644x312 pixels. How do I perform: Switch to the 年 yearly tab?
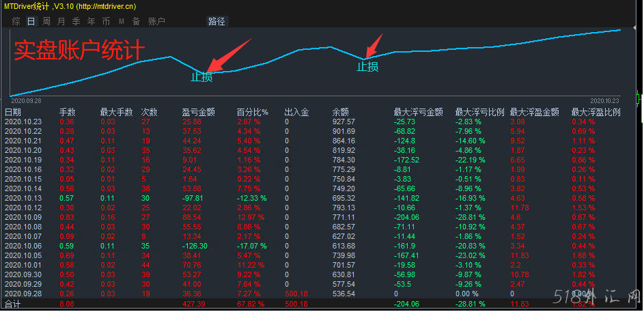click(x=92, y=21)
